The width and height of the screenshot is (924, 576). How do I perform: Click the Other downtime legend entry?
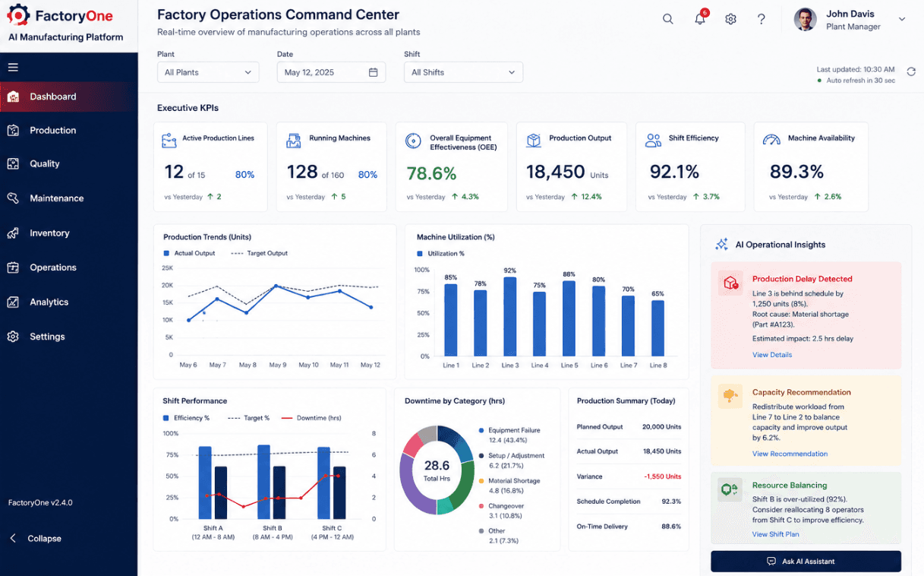point(499,536)
